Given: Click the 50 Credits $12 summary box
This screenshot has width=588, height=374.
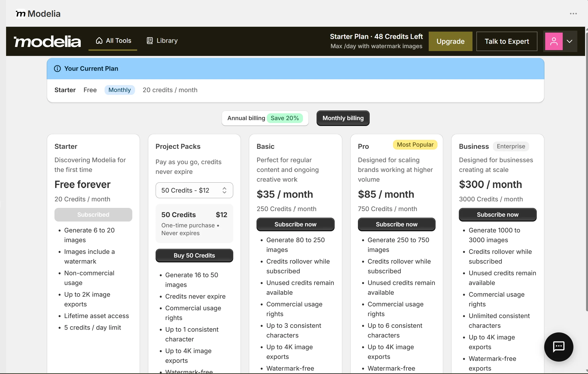Looking at the screenshot, I should [194, 223].
